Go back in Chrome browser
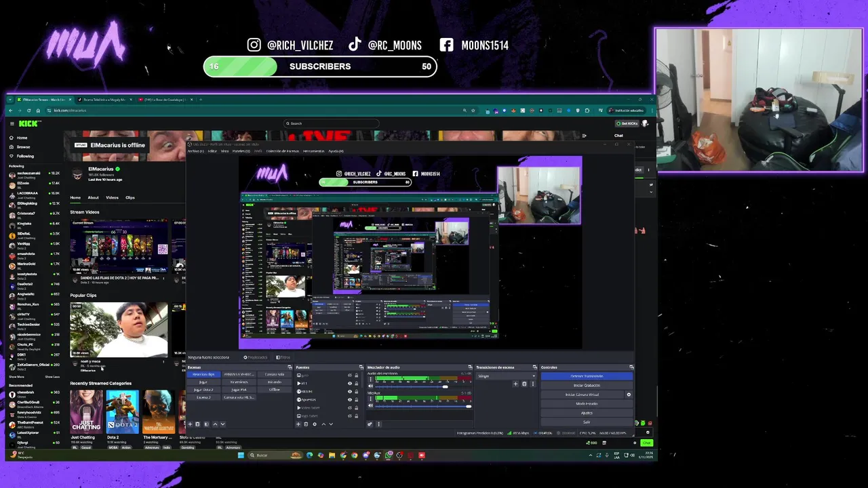This screenshot has height=488, width=868. 10,110
